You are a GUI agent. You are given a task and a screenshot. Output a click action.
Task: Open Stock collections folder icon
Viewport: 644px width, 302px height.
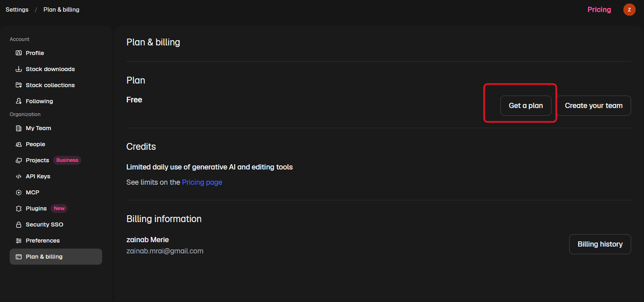coord(19,85)
